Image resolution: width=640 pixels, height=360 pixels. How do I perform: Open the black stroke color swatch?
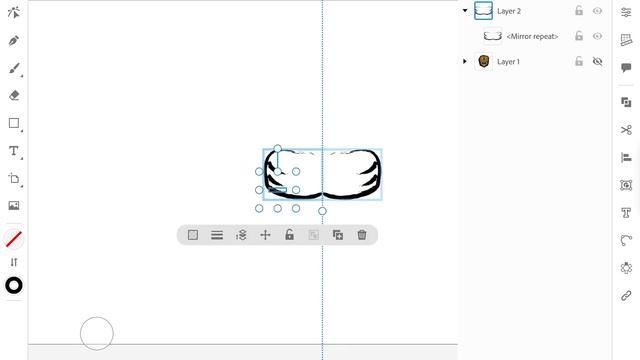[x=14, y=285]
